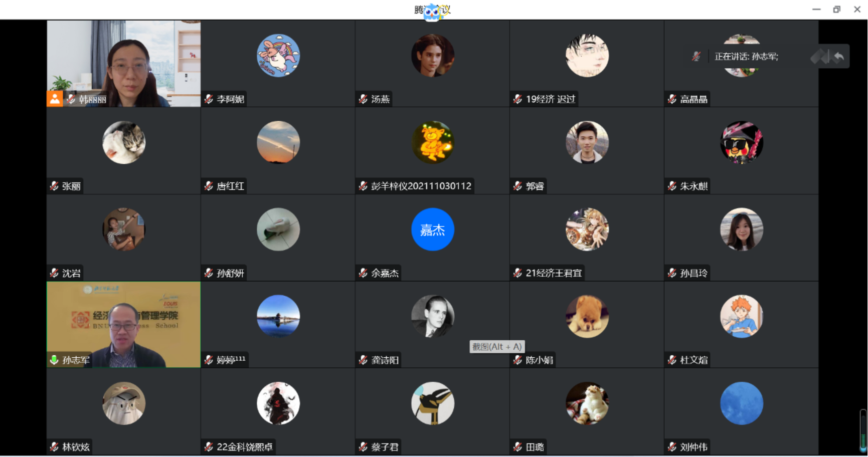The image size is (868, 457).
Task: Click the 正在讲话: 孙志军 speaker label
Action: tap(746, 57)
